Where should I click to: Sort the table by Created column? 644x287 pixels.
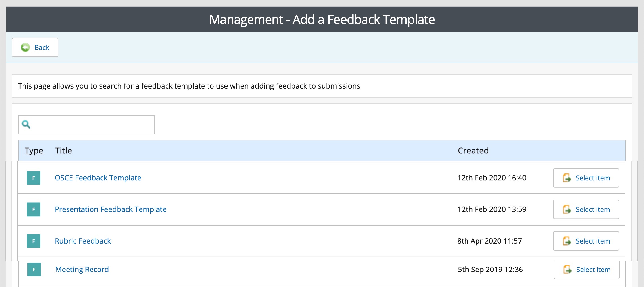[473, 151]
